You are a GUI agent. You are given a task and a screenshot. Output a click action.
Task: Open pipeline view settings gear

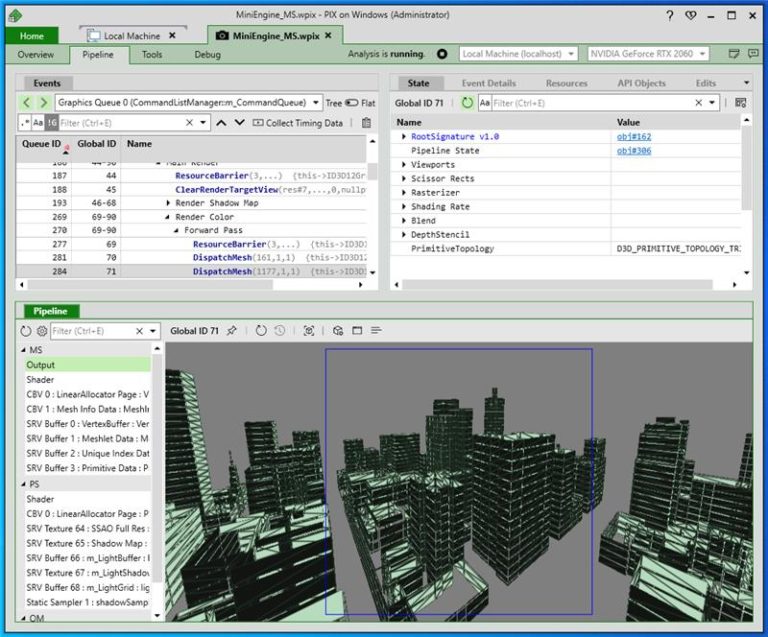(42, 331)
